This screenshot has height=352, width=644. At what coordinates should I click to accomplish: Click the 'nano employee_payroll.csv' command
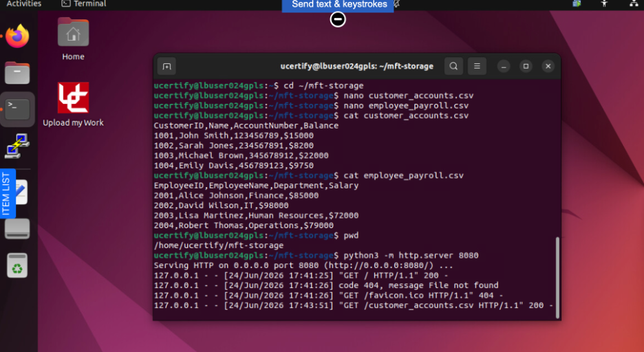coord(406,106)
